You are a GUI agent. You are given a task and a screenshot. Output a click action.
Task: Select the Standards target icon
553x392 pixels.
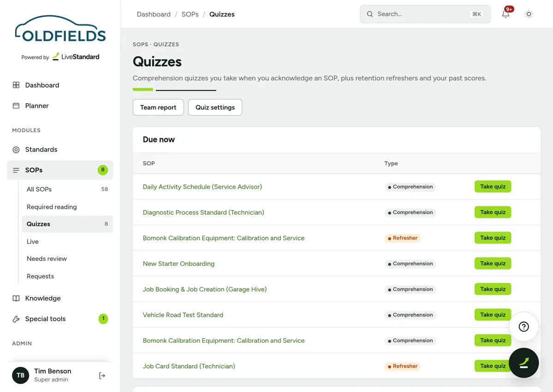pyautogui.click(x=16, y=150)
